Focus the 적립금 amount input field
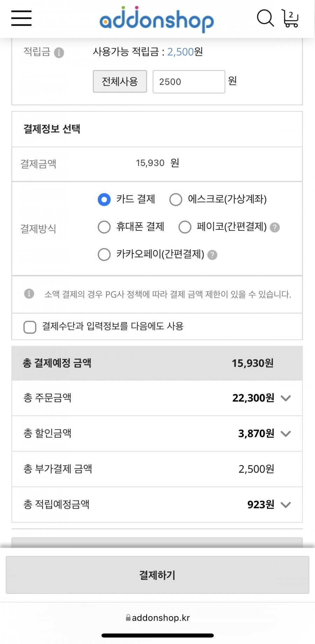Screen dimensions: 315x644 189,82
